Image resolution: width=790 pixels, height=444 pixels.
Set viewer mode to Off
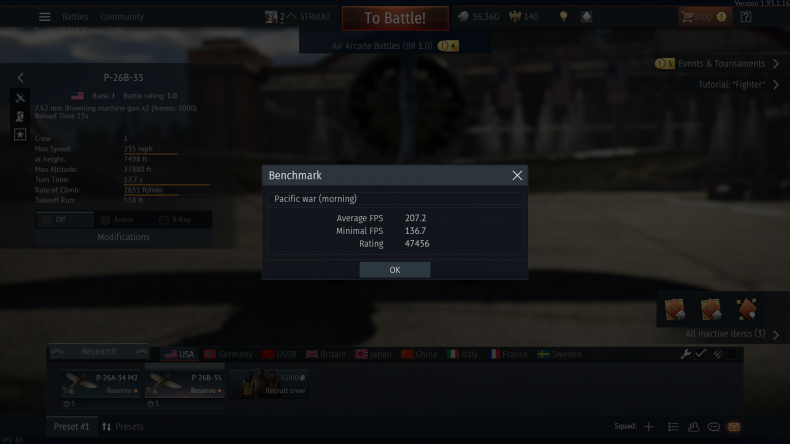(64, 220)
